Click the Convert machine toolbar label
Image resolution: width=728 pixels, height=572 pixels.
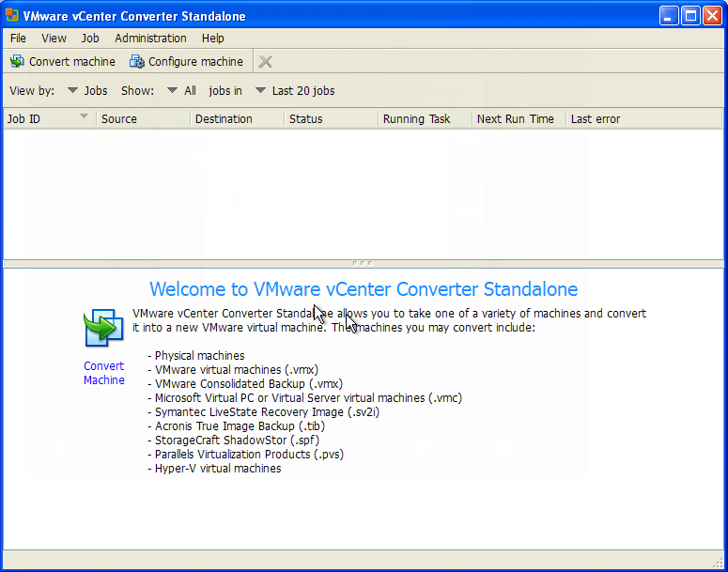pos(72,61)
